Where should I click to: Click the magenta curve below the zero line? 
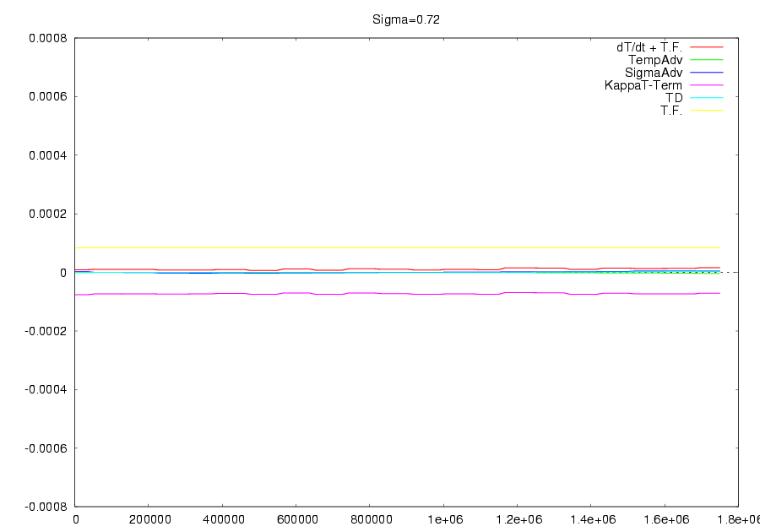pyautogui.click(x=380, y=293)
